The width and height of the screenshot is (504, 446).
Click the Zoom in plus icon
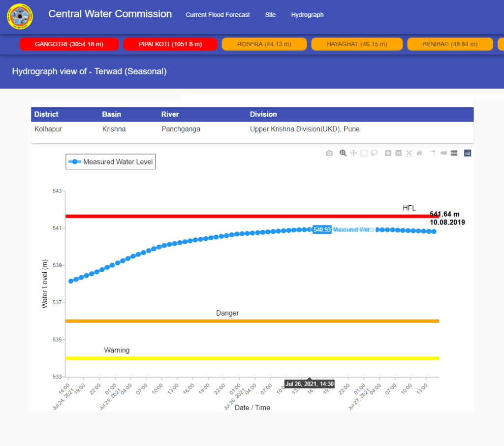point(388,153)
